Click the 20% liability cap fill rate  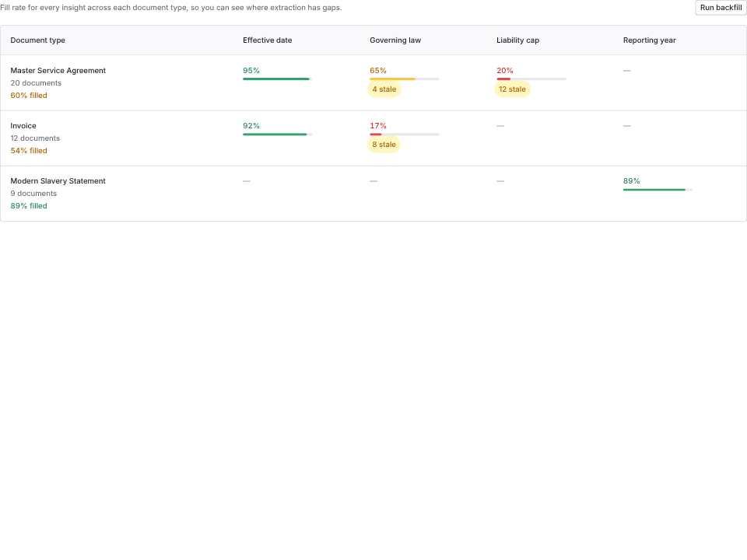(x=504, y=71)
